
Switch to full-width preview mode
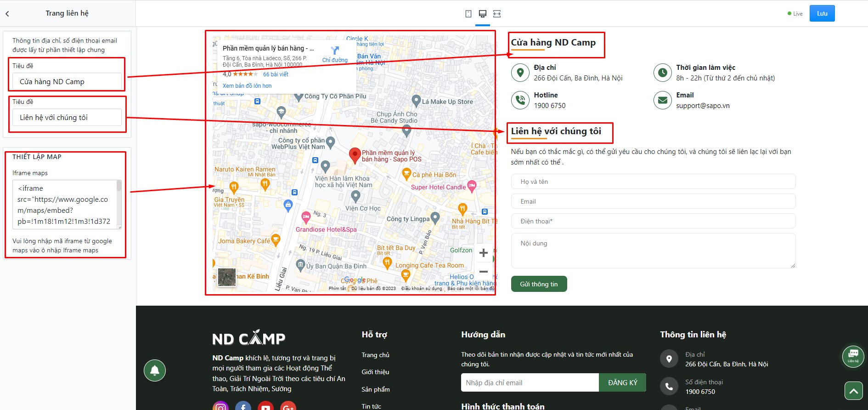[x=497, y=14]
